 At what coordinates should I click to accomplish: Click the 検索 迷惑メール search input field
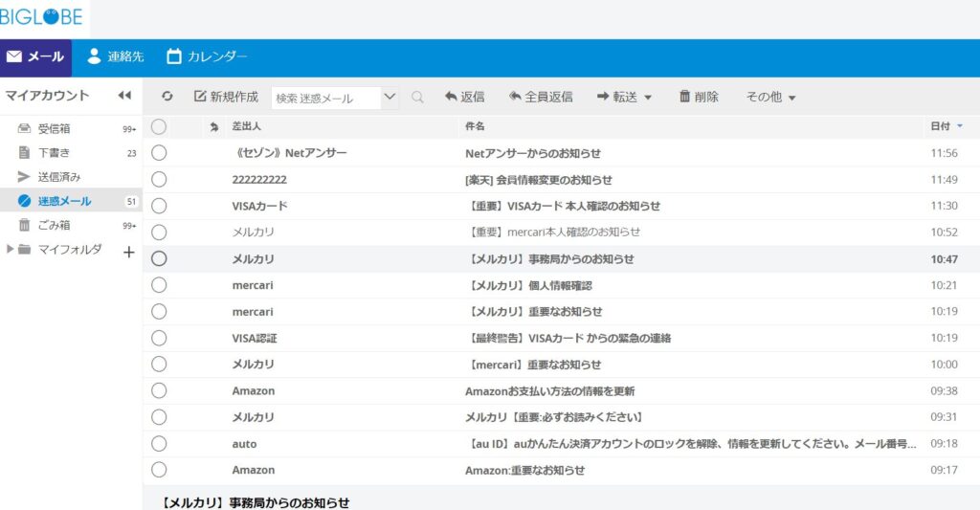pyautogui.click(x=325, y=98)
